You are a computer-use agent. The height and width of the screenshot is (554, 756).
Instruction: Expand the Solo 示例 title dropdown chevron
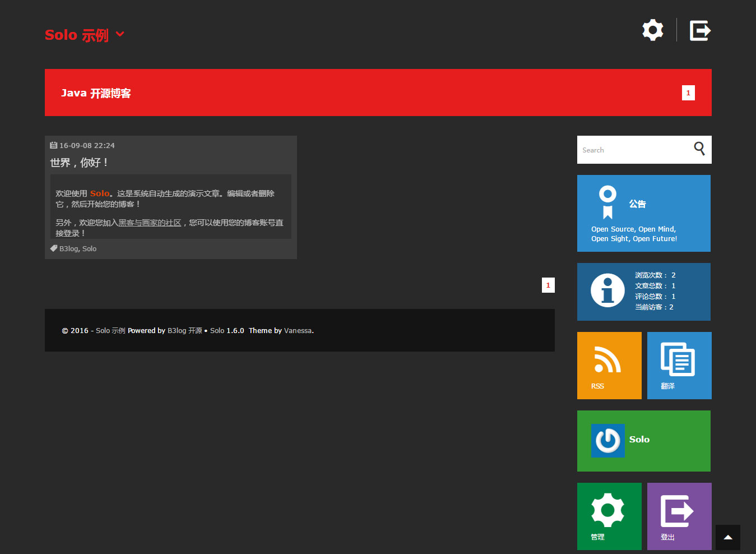[x=120, y=35]
